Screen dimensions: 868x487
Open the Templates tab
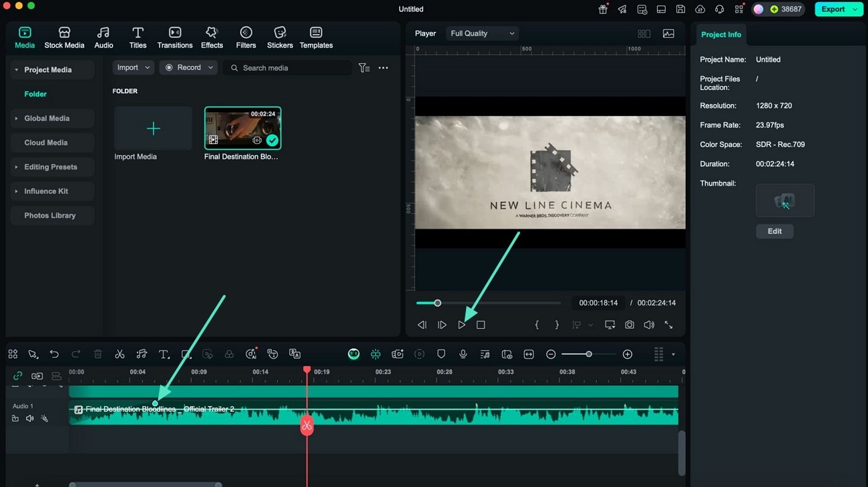click(316, 38)
